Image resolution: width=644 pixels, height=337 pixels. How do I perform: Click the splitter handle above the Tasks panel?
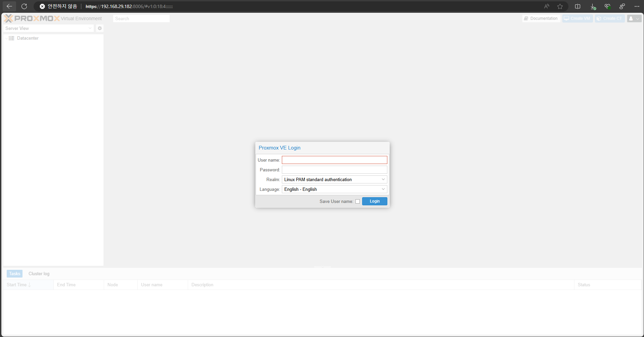pyautogui.click(x=323, y=267)
